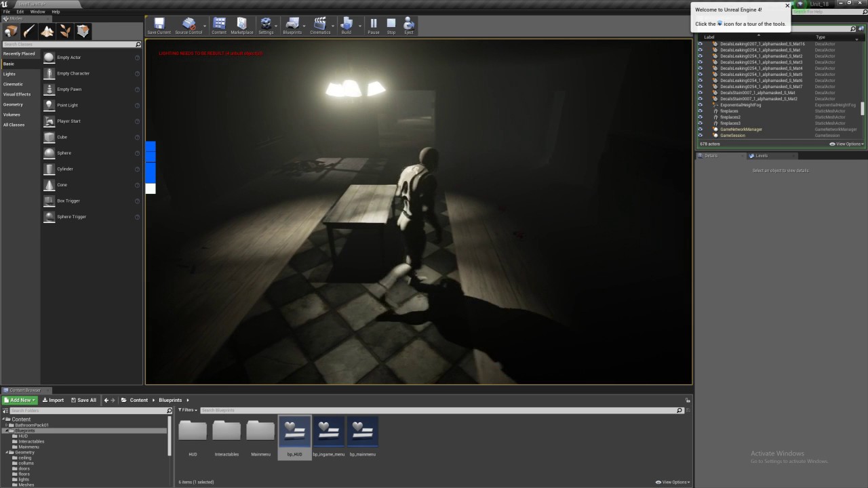Open World Outliner View Options dropdown

tap(846, 144)
